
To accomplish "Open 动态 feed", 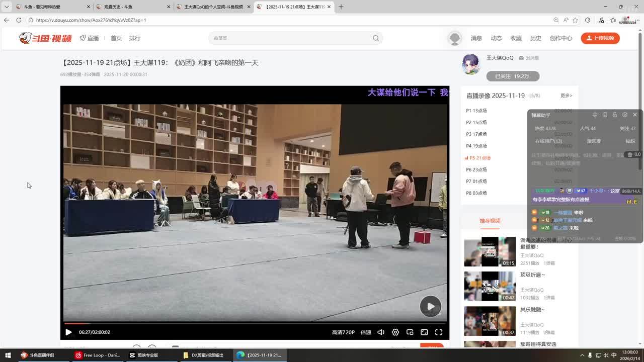I will (496, 38).
